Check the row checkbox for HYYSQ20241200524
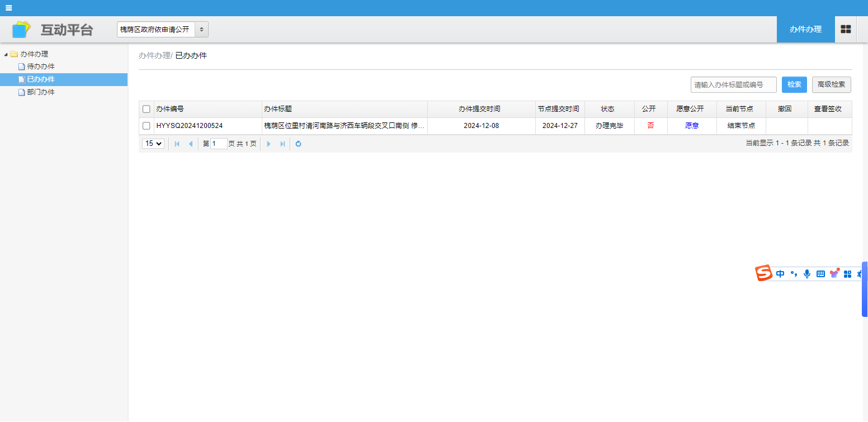Viewport: 868px width, 422px height. pos(147,126)
